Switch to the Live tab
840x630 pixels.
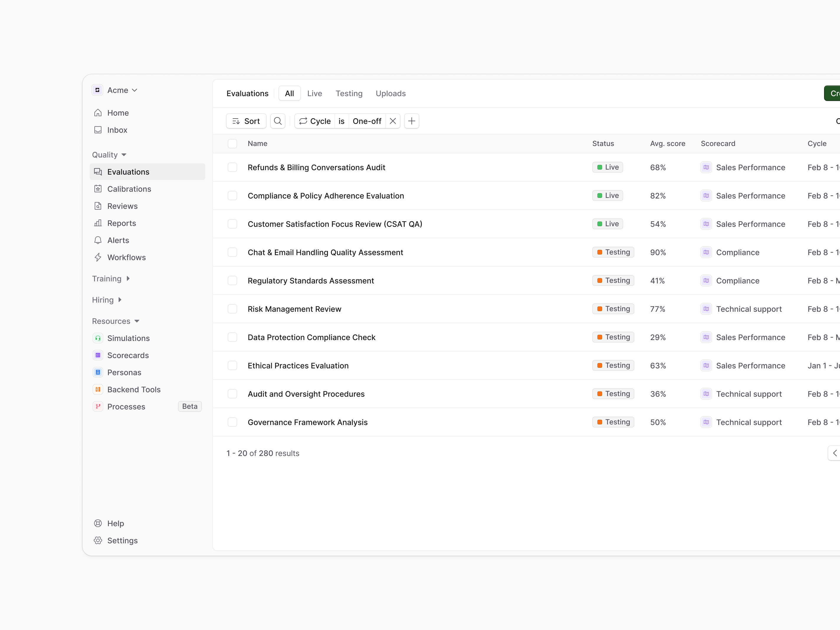(314, 93)
